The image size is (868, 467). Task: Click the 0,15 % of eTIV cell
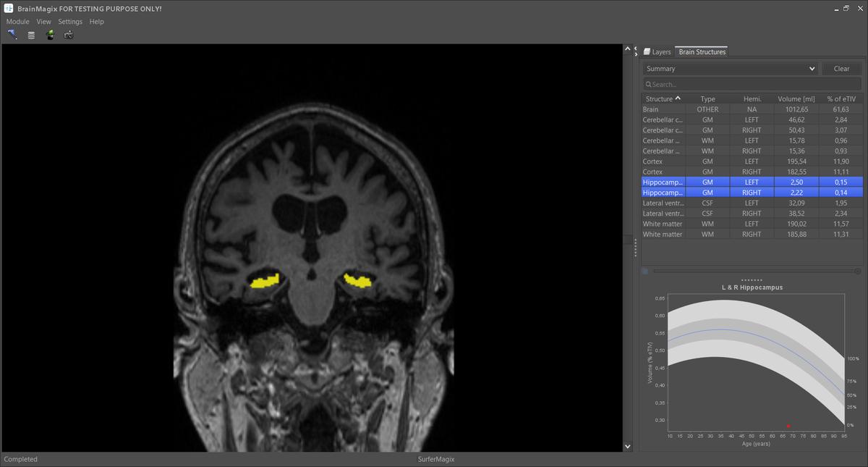coord(841,182)
